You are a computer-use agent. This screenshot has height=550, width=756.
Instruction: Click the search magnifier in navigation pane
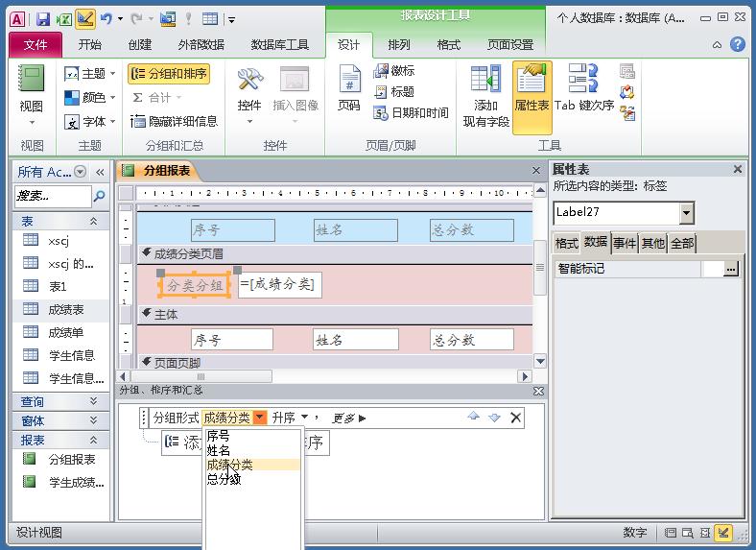point(99,196)
